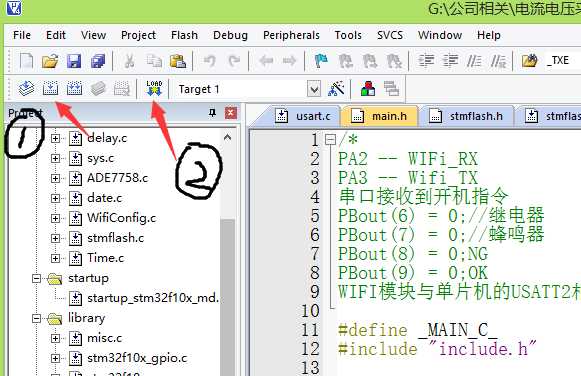
Task: Open the Project menu
Action: click(138, 35)
